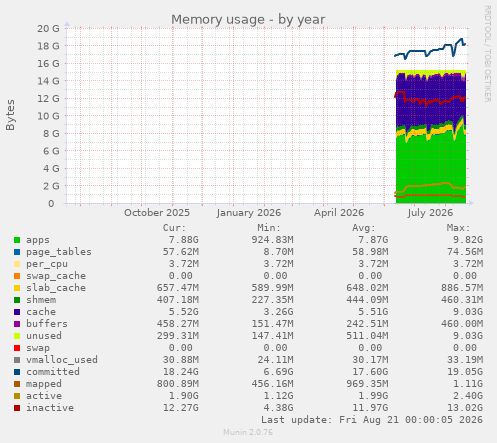Click the 'April 2026' axis label
The width and height of the screenshot is (497, 443).
pyautogui.click(x=339, y=213)
